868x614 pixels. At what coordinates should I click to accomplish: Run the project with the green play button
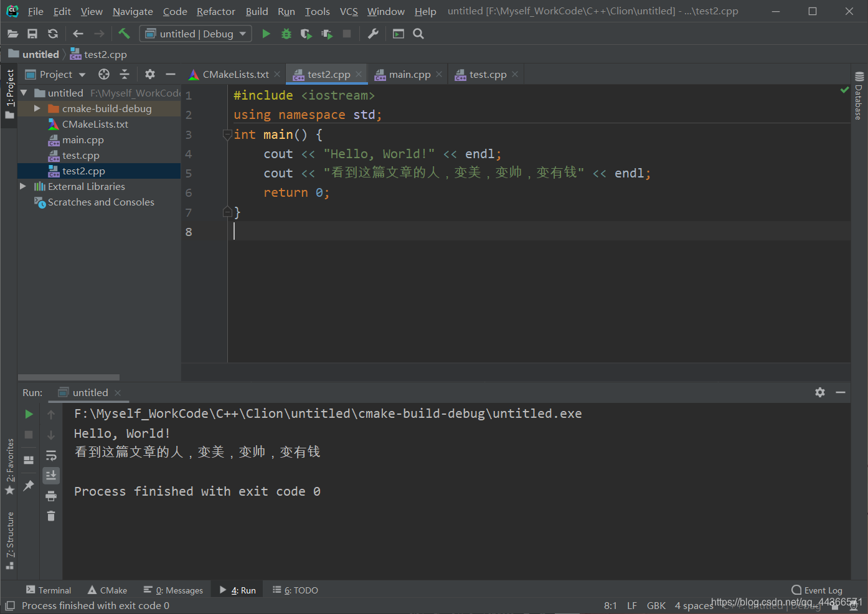[x=266, y=34]
